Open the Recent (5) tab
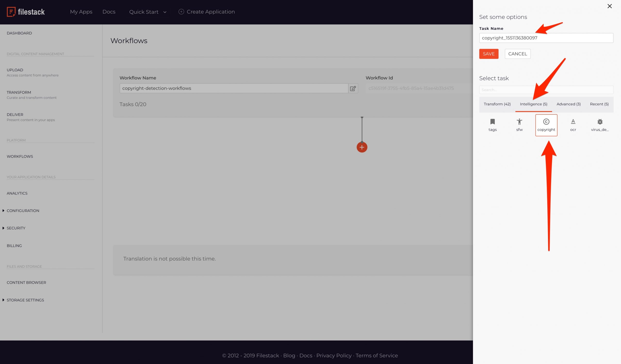621x364 pixels. point(599,104)
